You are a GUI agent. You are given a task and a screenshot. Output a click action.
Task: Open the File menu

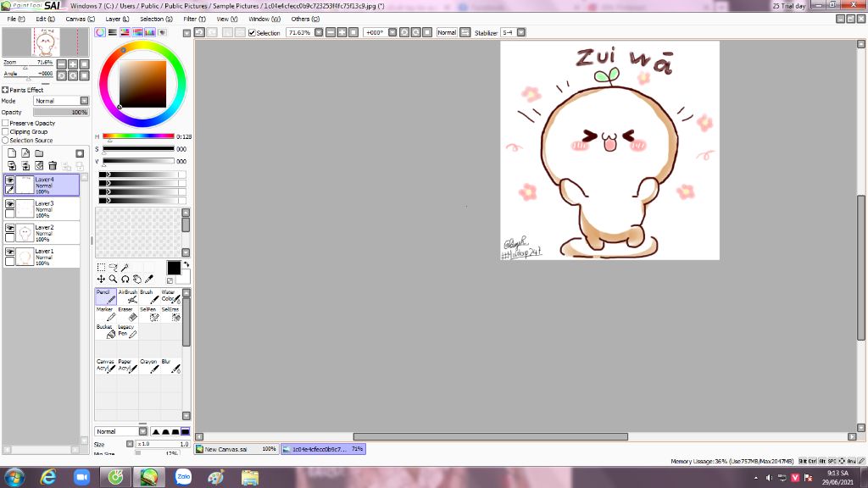click(15, 19)
